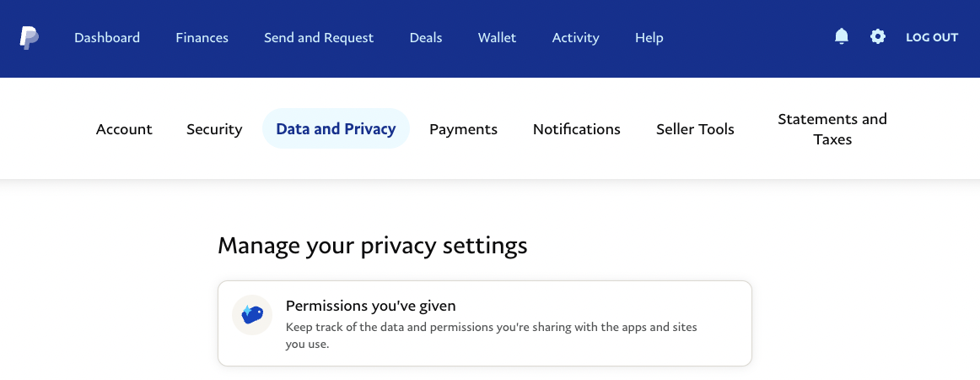Image resolution: width=980 pixels, height=380 pixels.
Task: Click the blue Permissions card icon
Action: 252,315
